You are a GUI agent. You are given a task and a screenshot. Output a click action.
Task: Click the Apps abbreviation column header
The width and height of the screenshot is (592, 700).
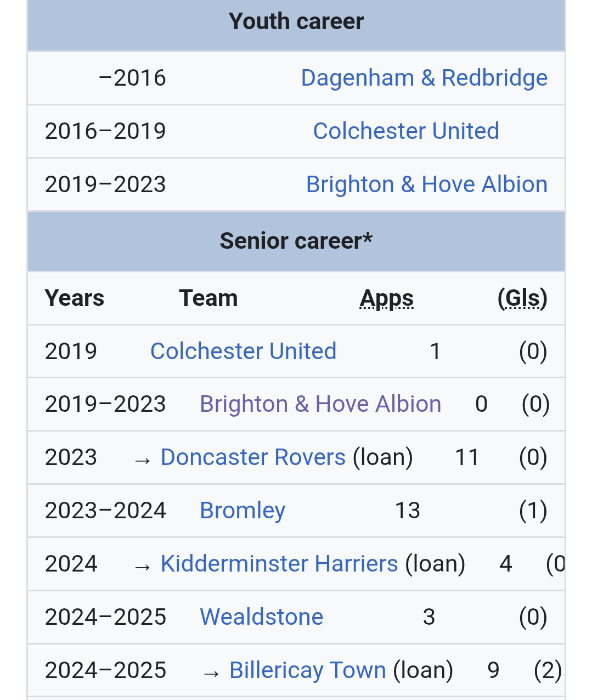click(387, 299)
